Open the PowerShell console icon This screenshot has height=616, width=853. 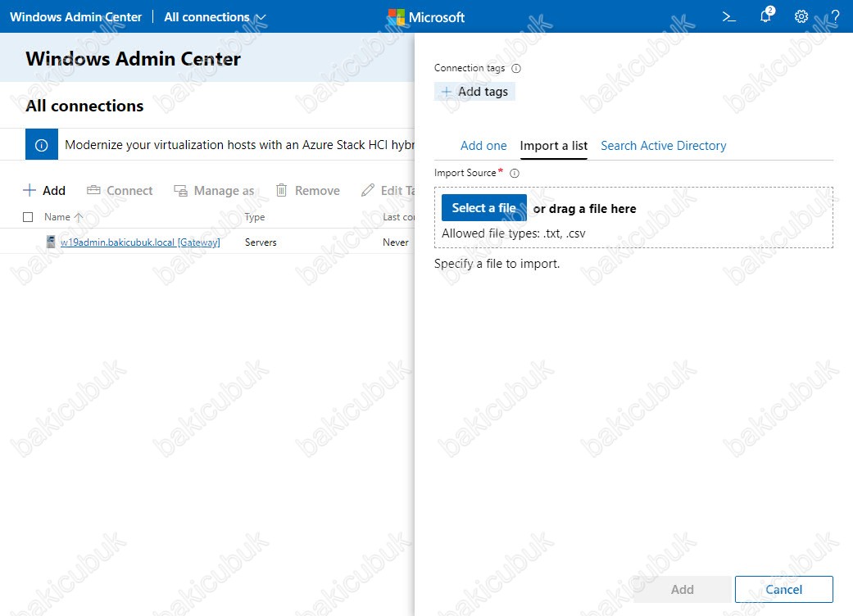pyautogui.click(x=729, y=17)
